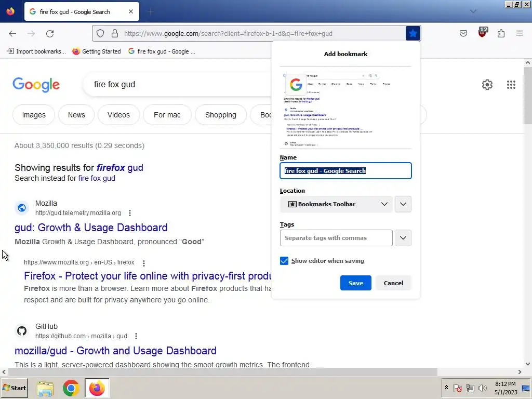The height and width of the screenshot is (399, 532).
Task: Open list all tabs chevron
Action: click(473, 11)
